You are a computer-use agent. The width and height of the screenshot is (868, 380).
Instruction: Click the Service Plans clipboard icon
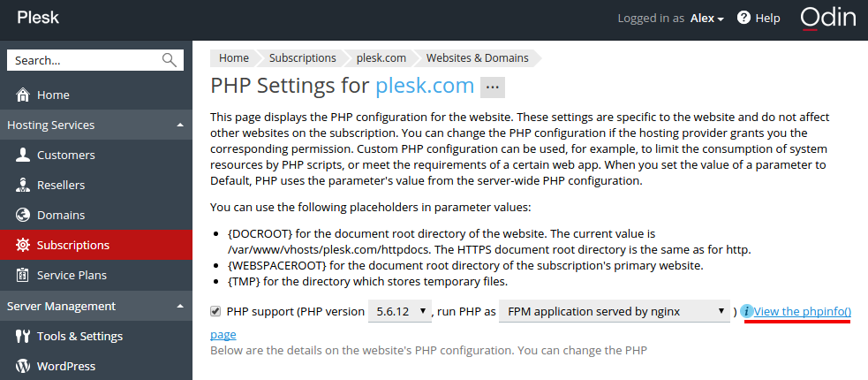[x=23, y=276]
